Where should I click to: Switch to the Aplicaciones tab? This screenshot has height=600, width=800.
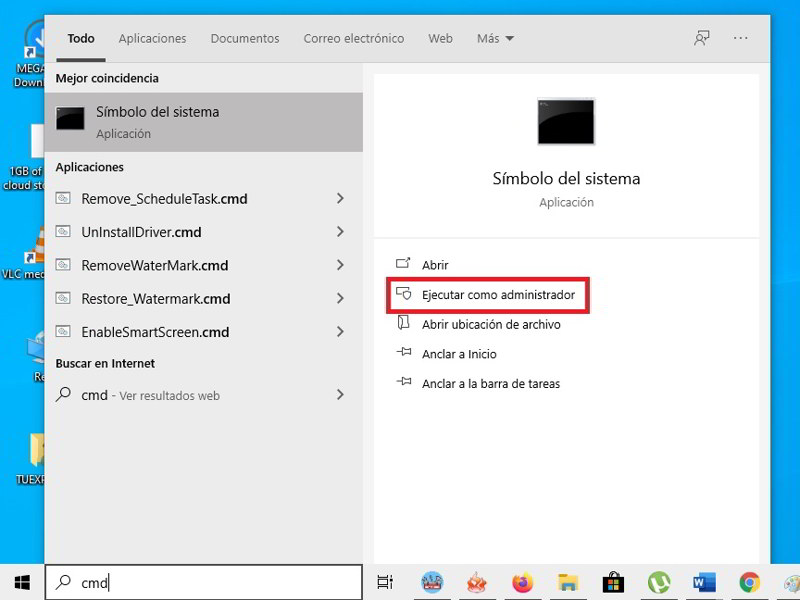[152, 38]
